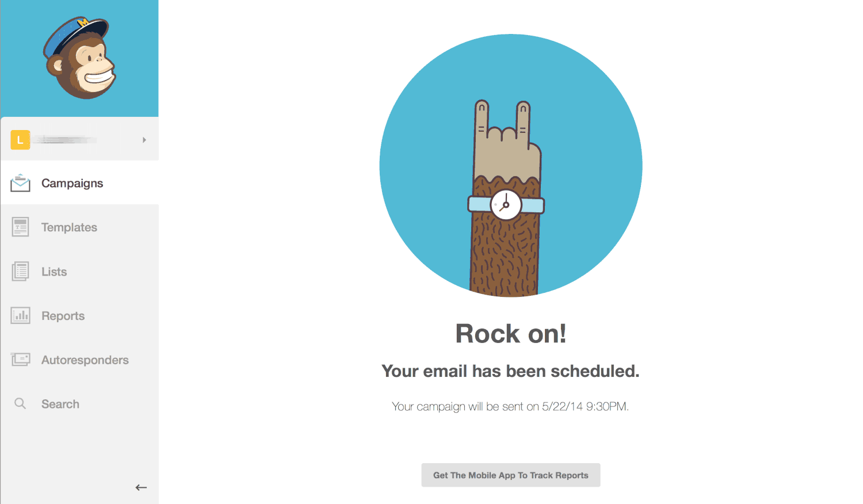The width and height of the screenshot is (863, 504).
Task: Collapse the sidebar with the left arrow
Action: 141,487
